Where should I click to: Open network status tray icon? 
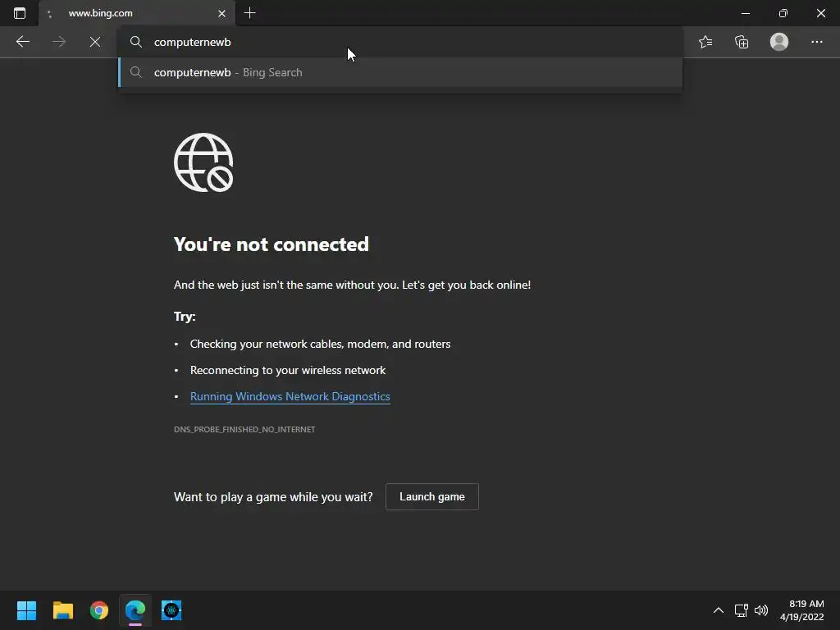click(741, 610)
